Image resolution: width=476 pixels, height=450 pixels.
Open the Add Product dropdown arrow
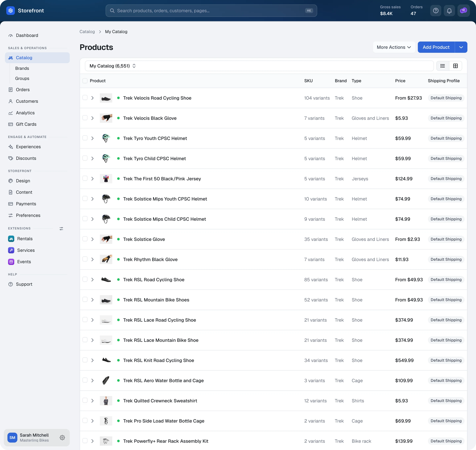click(x=461, y=47)
